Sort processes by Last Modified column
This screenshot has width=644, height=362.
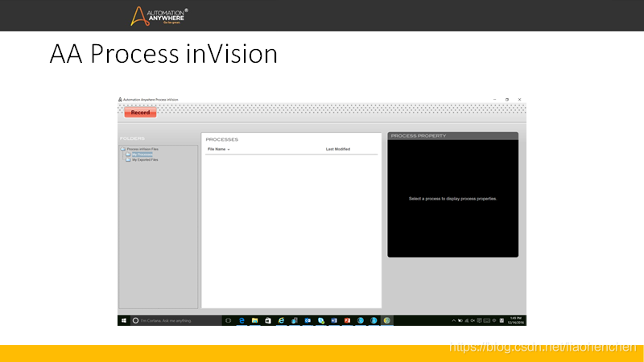point(338,149)
